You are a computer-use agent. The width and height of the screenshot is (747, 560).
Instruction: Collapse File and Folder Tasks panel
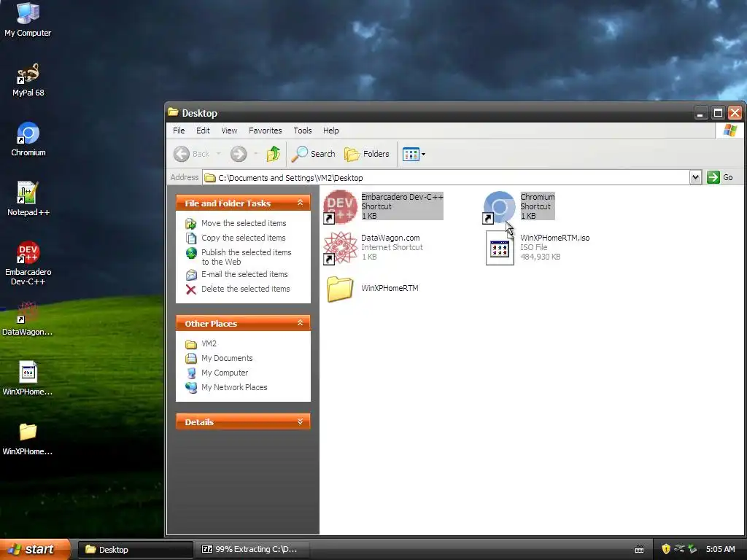click(300, 203)
